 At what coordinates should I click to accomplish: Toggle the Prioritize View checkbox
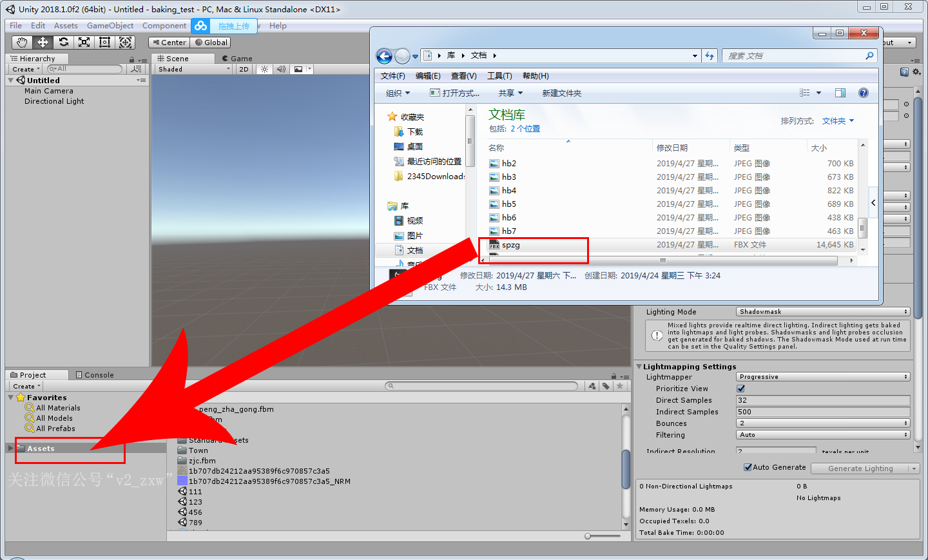pyautogui.click(x=741, y=389)
